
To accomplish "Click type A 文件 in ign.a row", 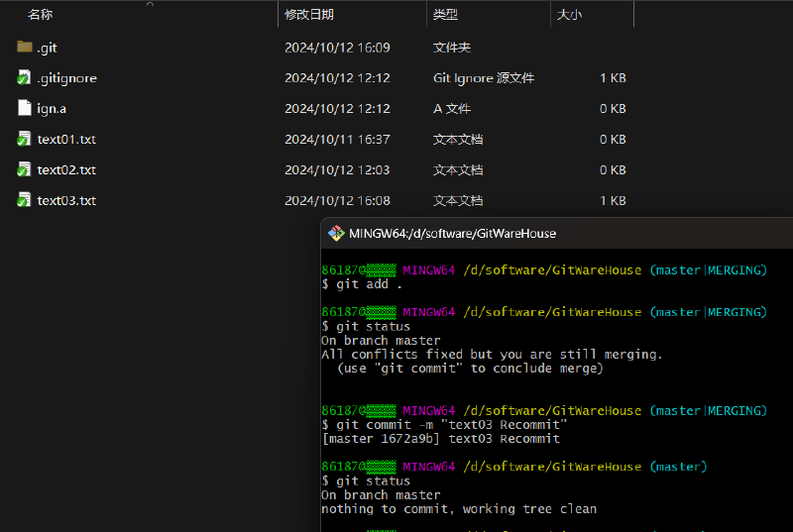I will pyautogui.click(x=452, y=109).
